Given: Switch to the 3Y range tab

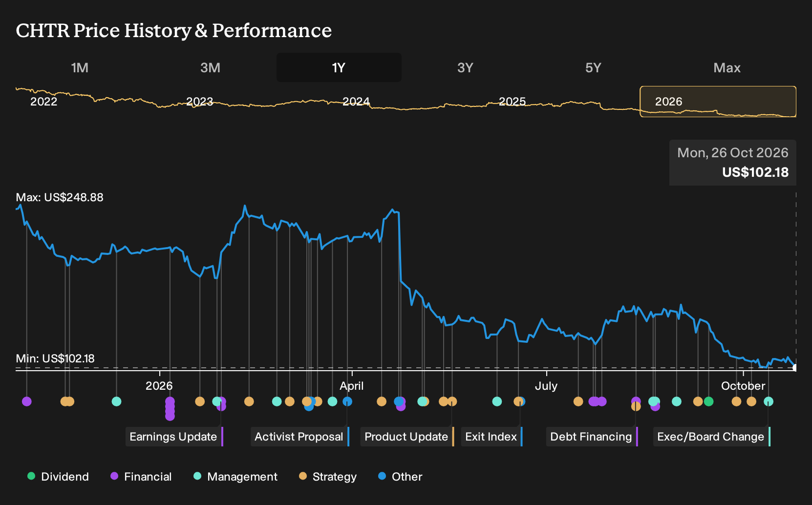Looking at the screenshot, I should tap(465, 67).
